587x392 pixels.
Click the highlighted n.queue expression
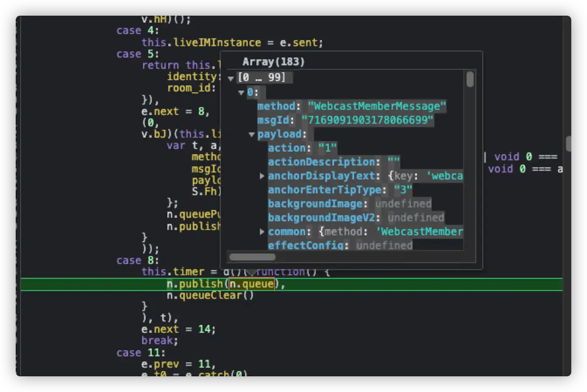pyautogui.click(x=252, y=284)
